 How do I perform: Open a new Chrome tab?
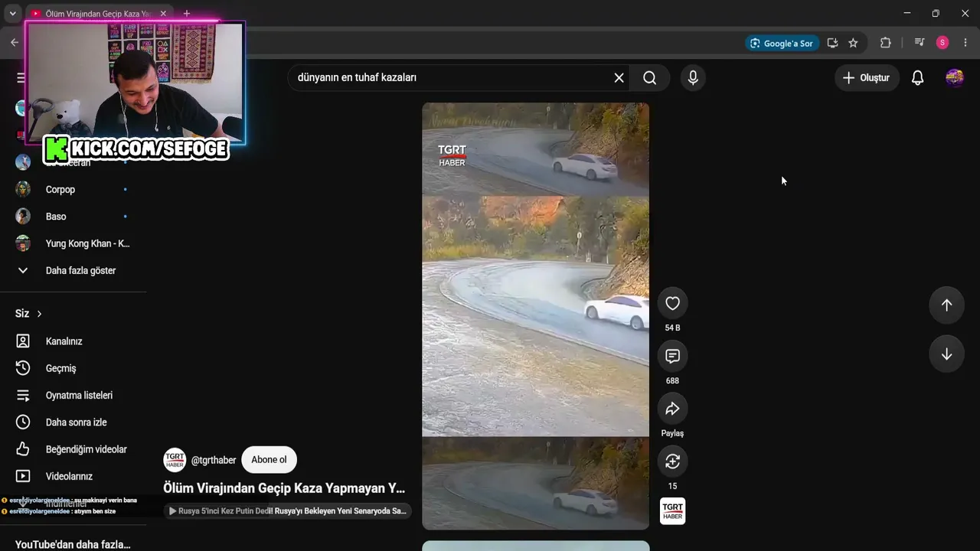click(x=186, y=13)
